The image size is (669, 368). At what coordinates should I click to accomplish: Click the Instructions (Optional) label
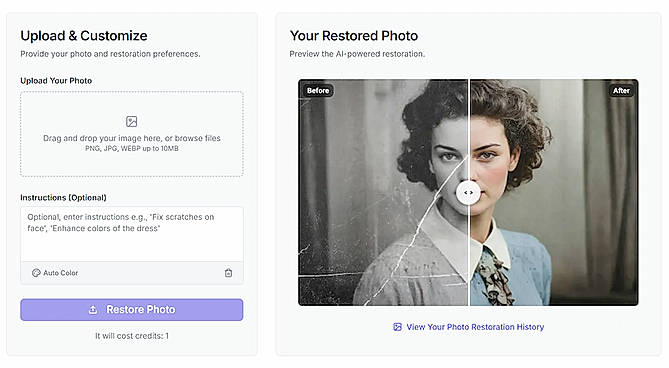(x=63, y=197)
